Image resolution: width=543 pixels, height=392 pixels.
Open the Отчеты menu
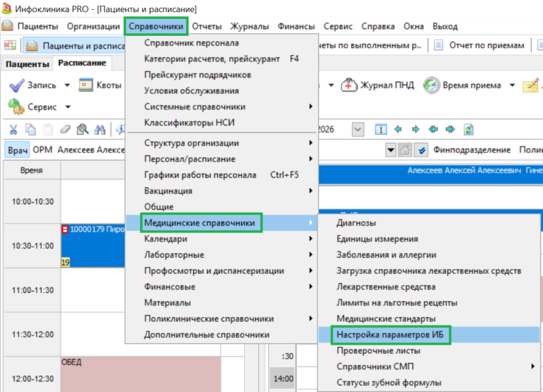click(x=206, y=26)
